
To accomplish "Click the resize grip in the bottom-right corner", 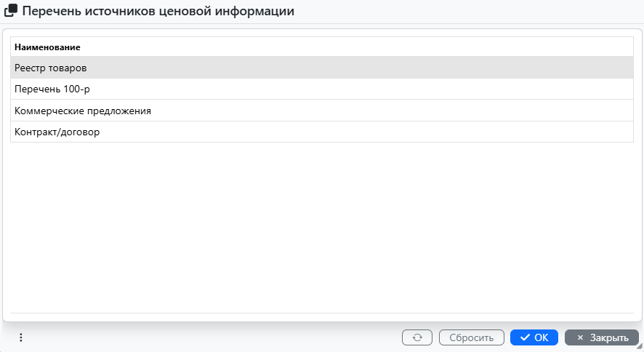I will pyautogui.click(x=639, y=347).
